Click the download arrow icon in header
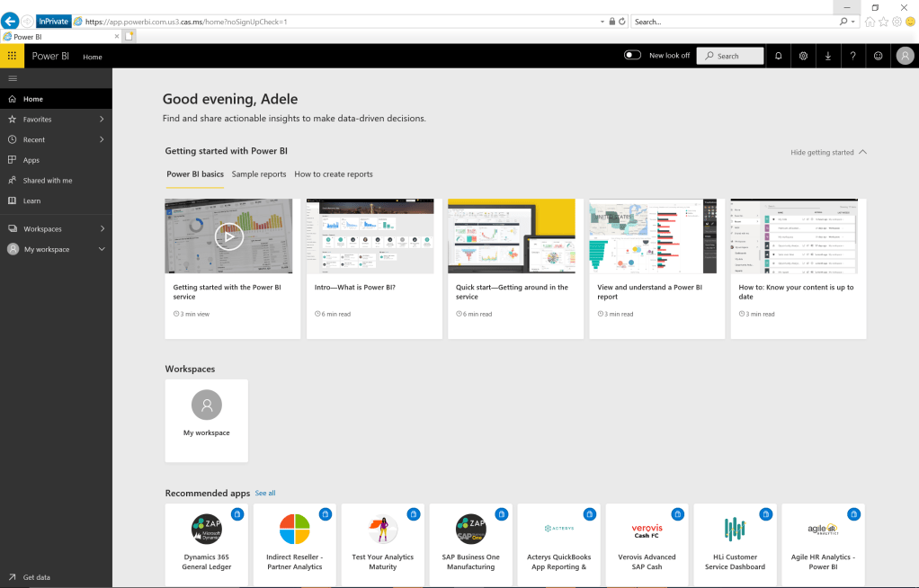 pos(828,56)
